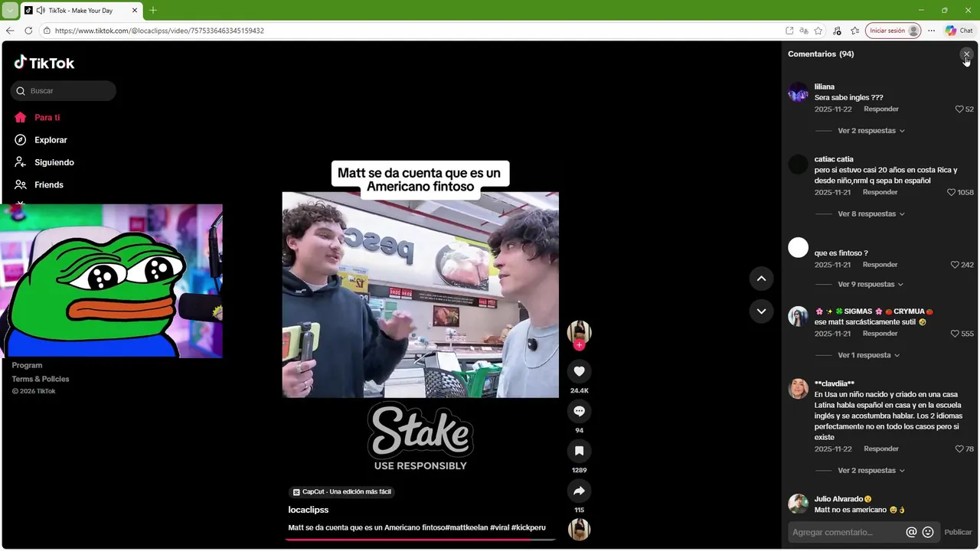This screenshot has height=551, width=980.
Task: Open the Friends section
Action: tap(38, 184)
